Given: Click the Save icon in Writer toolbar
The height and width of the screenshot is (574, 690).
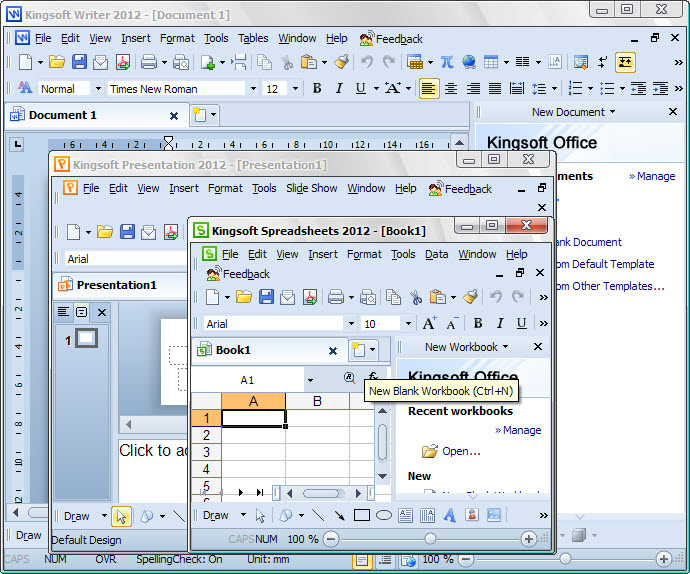Looking at the screenshot, I should pos(79,62).
